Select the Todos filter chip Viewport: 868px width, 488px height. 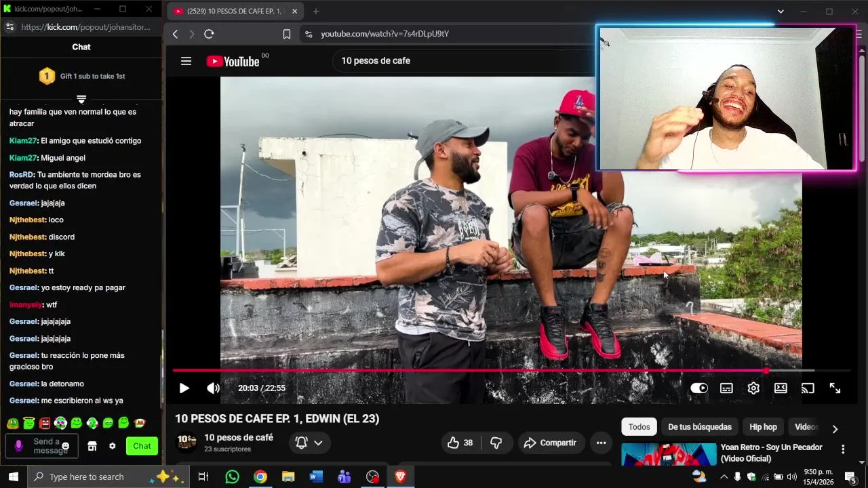[639, 427]
